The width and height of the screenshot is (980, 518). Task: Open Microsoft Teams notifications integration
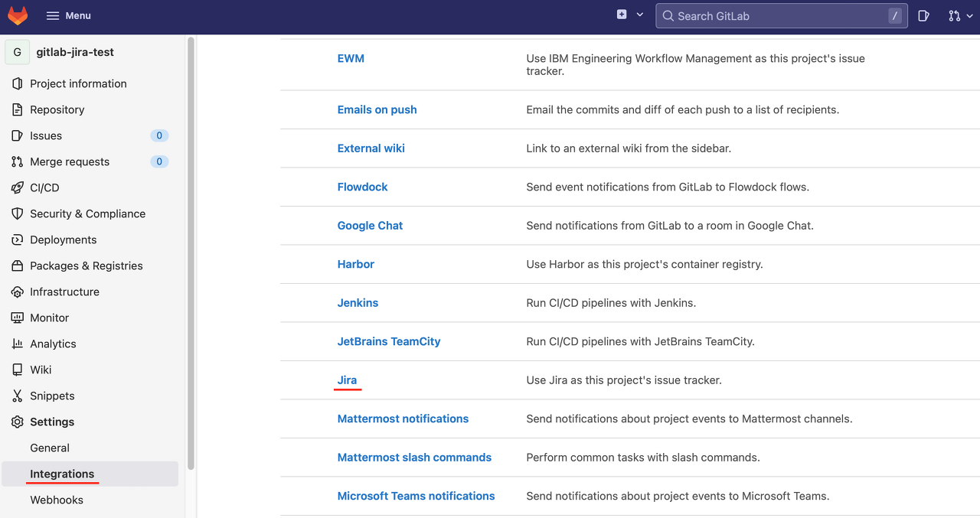pyautogui.click(x=416, y=496)
